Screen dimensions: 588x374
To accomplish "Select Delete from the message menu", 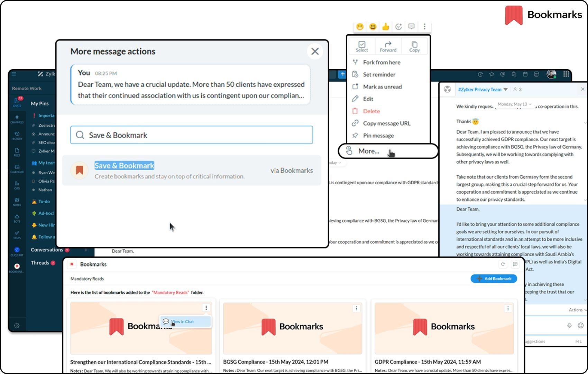I will 371,111.
